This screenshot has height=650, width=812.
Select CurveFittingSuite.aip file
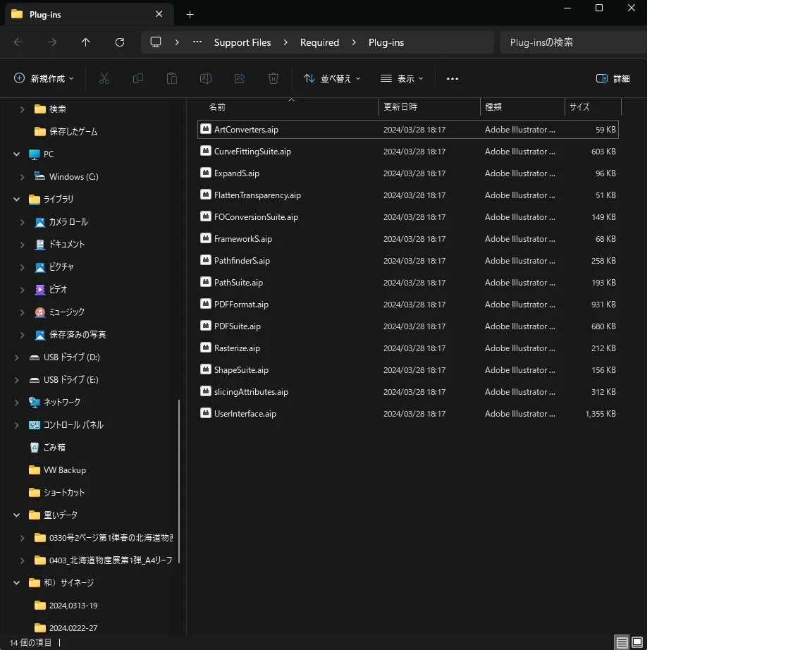pos(408,152)
